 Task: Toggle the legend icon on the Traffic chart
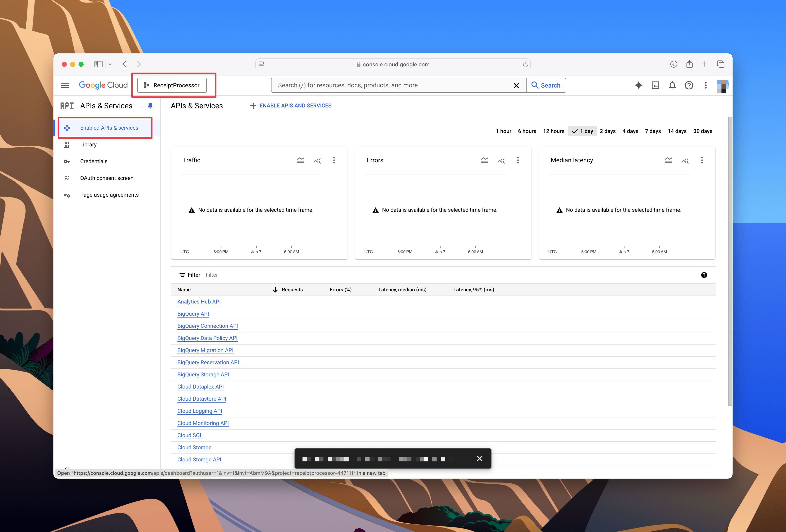pyautogui.click(x=300, y=160)
